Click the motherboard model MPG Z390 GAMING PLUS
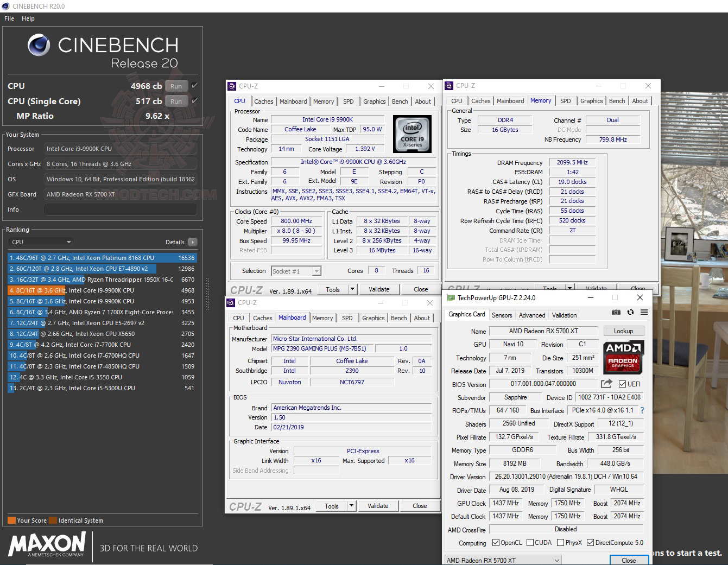Image resolution: width=728 pixels, height=565 pixels. coord(322,348)
